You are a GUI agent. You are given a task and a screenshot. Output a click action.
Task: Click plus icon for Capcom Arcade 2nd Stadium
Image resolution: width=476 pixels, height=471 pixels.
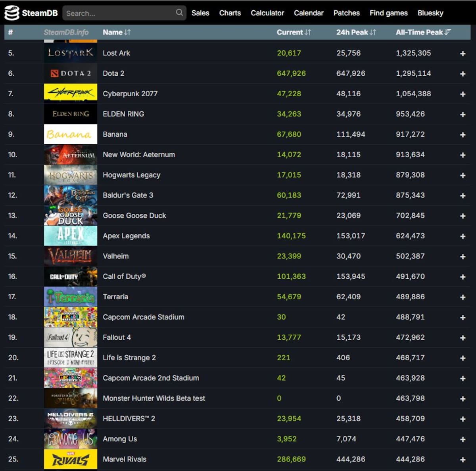click(463, 379)
